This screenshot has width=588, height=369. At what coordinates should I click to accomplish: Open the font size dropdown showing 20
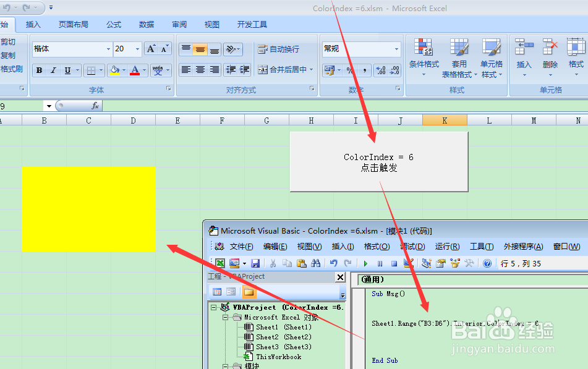[x=138, y=49]
